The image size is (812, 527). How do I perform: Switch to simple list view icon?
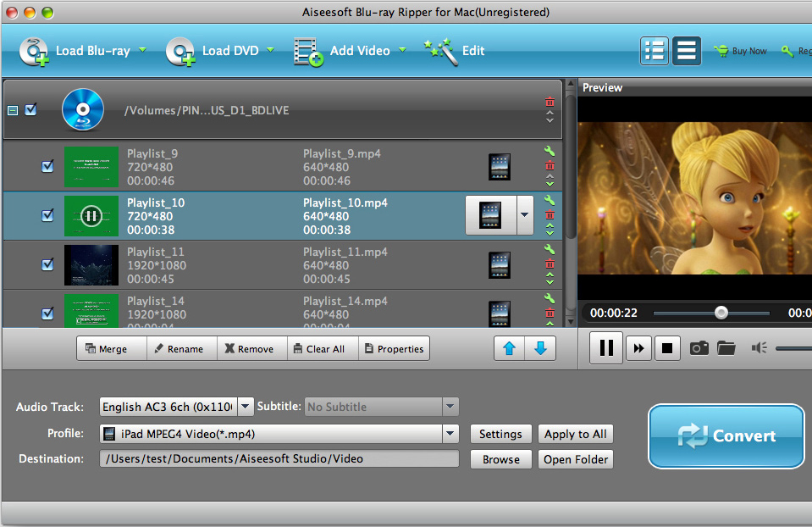[x=686, y=51]
